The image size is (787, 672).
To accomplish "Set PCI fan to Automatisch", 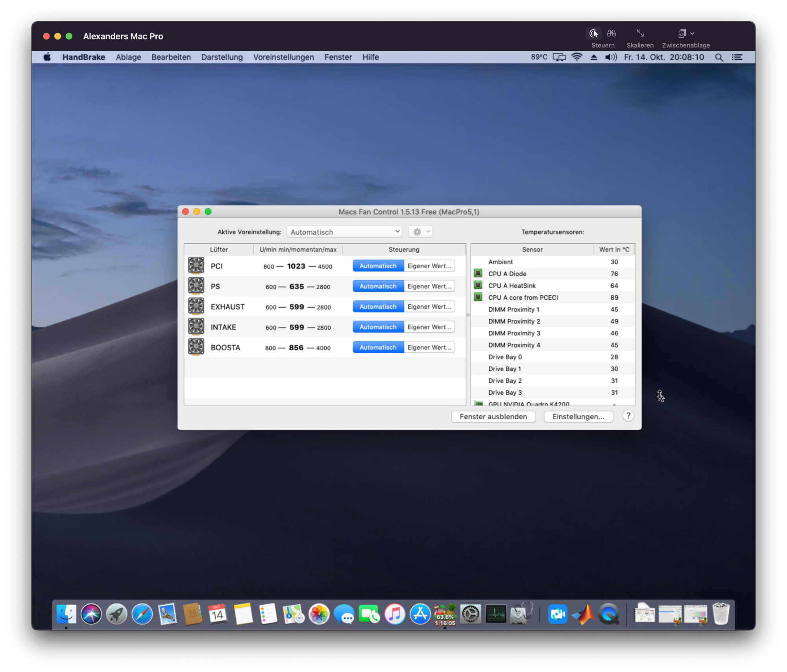I will click(x=378, y=266).
